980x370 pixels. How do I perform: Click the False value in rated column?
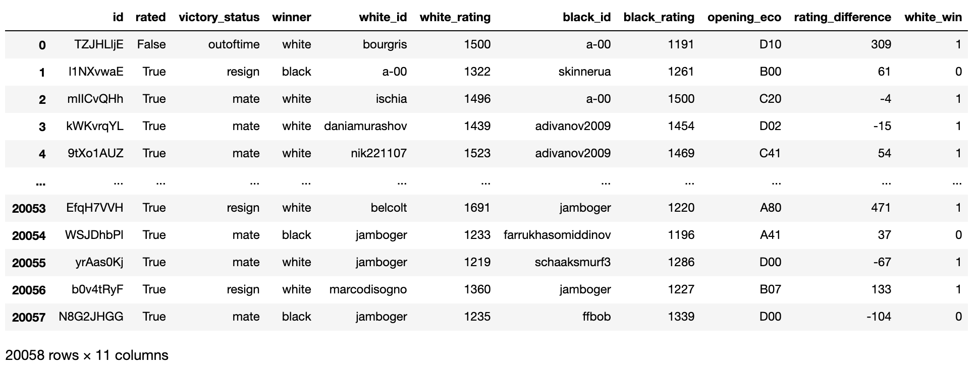(x=151, y=44)
